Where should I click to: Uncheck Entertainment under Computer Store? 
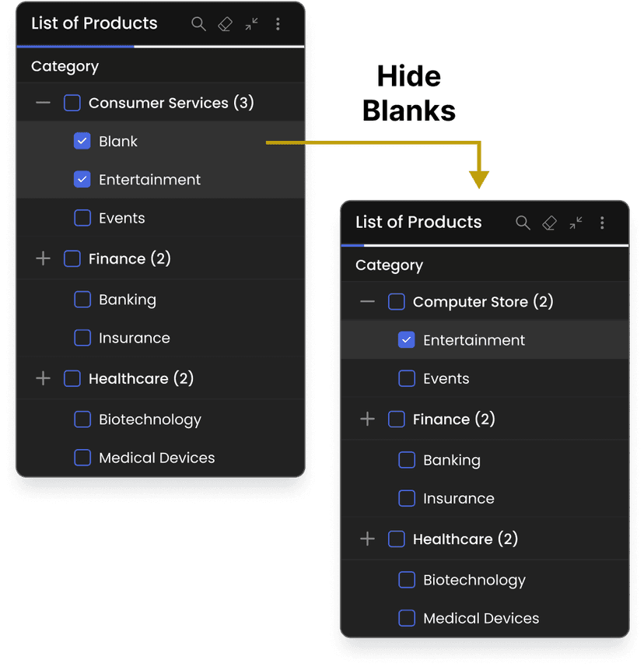click(406, 340)
